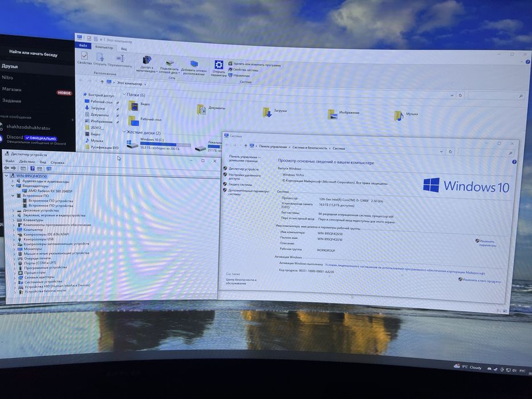Click weather 9°C Cloudy in taskbar
This screenshot has width=532, height=399.
point(468,367)
